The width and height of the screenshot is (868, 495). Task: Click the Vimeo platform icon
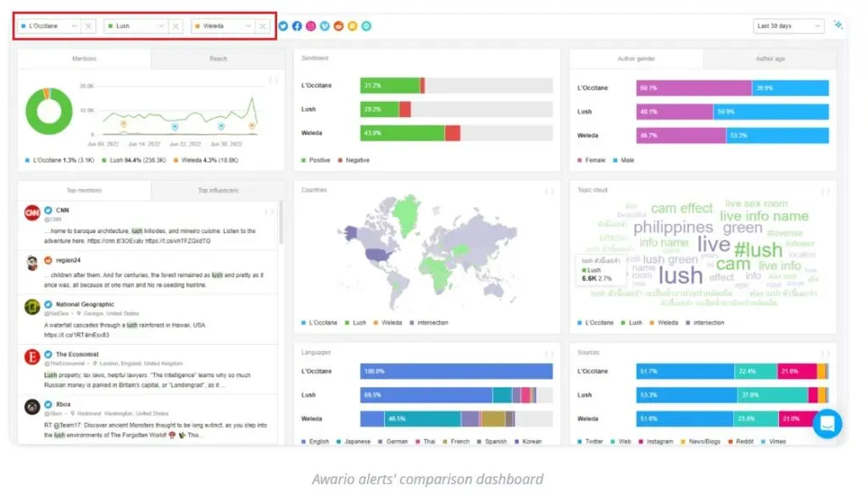pos(325,25)
